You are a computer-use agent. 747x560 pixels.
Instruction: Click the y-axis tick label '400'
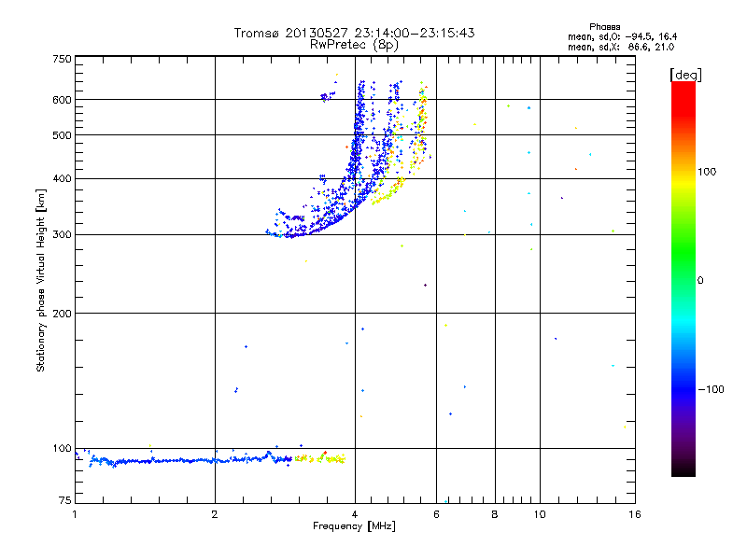62,178
